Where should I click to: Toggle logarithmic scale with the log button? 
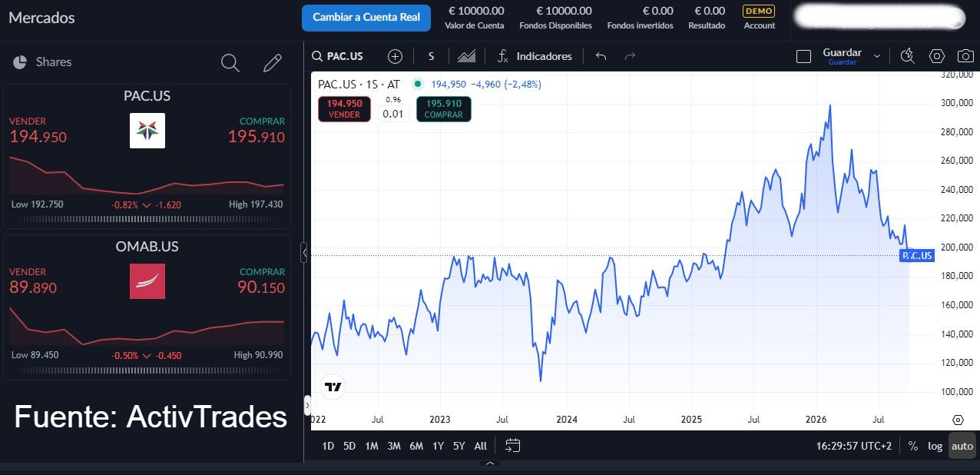(x=935, y=446)
